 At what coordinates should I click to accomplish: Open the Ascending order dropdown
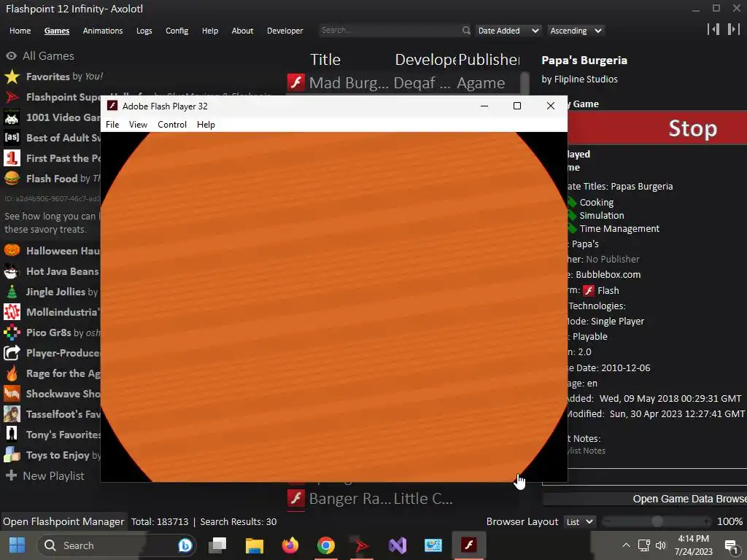click(x=576, y=31)
